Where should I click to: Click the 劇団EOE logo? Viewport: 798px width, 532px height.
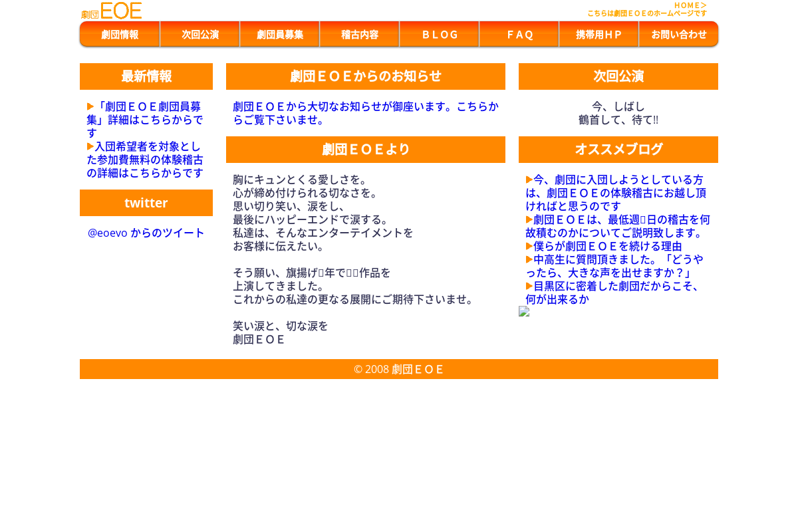coord(111,11)
